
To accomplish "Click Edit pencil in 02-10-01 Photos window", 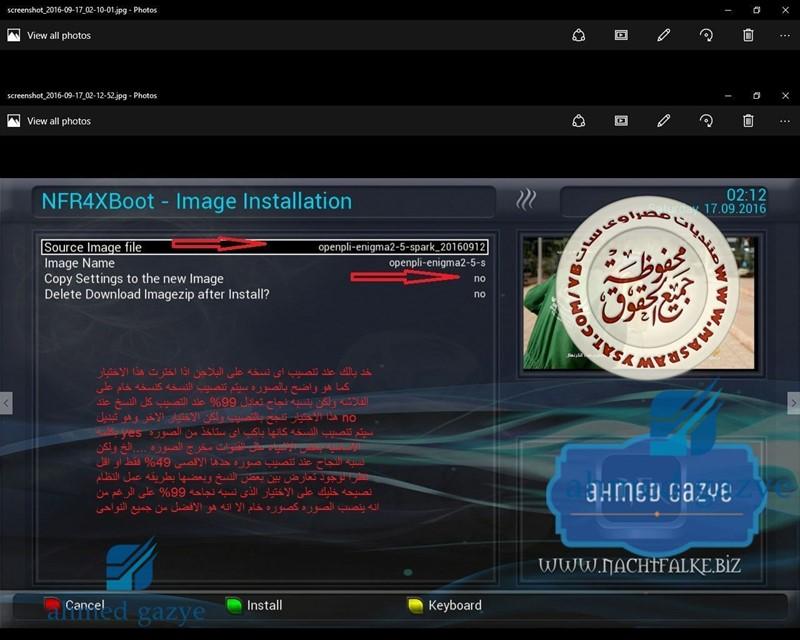I will coord(663,35).
